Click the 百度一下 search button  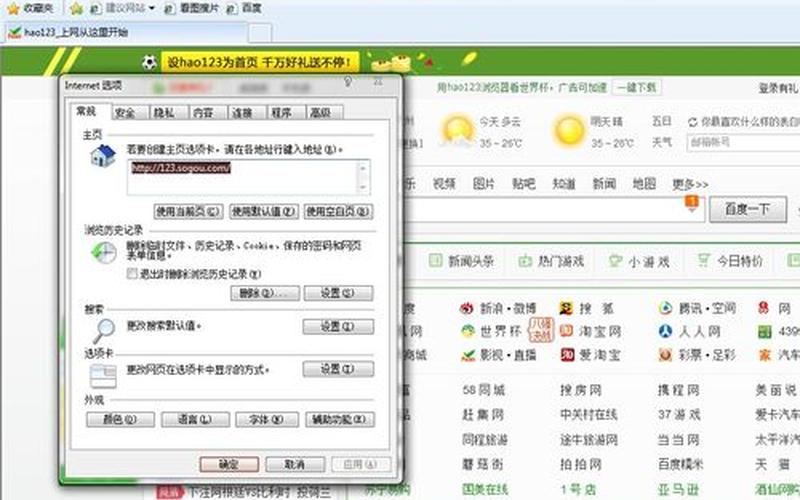click(x=748, y=209)
